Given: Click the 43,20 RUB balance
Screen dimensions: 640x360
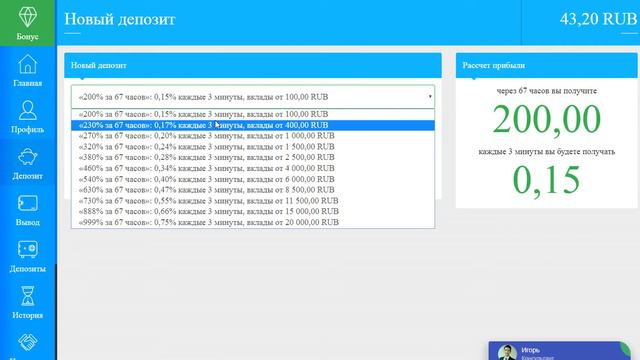Looking at the screenshot, I should tap(598, 19).
